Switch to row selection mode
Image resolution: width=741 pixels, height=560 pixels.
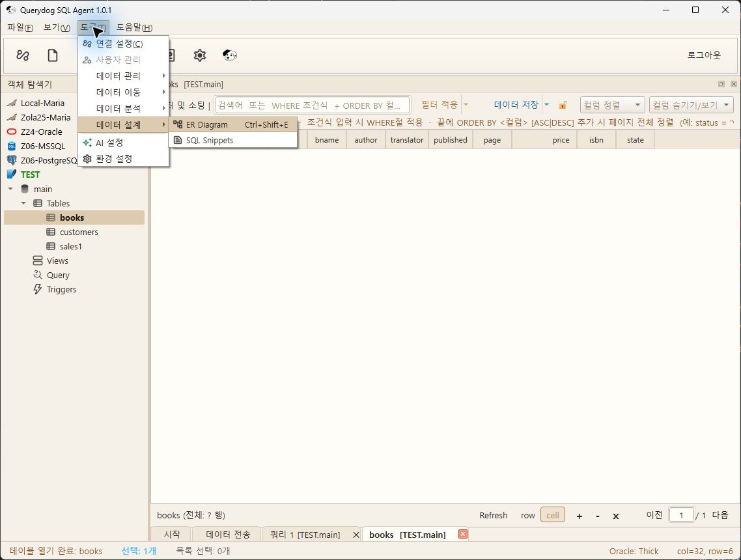pos(528,515)
